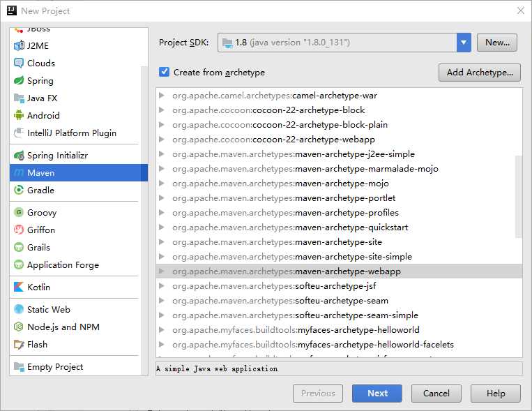The image size is (532, 411).
Task: Expand myfaces-archetype-helloworld-facelets node
Action: coord(162,345)
